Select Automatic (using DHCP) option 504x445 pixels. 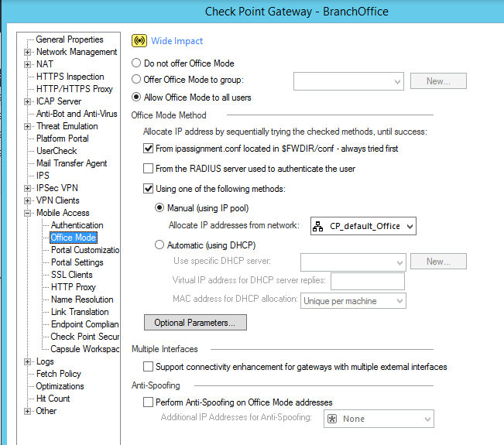point(160,245)
